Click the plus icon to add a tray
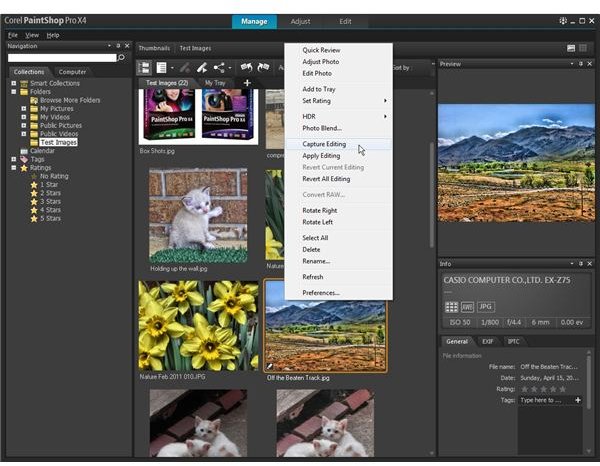The width and height of the screenshot is (600, 466). point(247,83)
